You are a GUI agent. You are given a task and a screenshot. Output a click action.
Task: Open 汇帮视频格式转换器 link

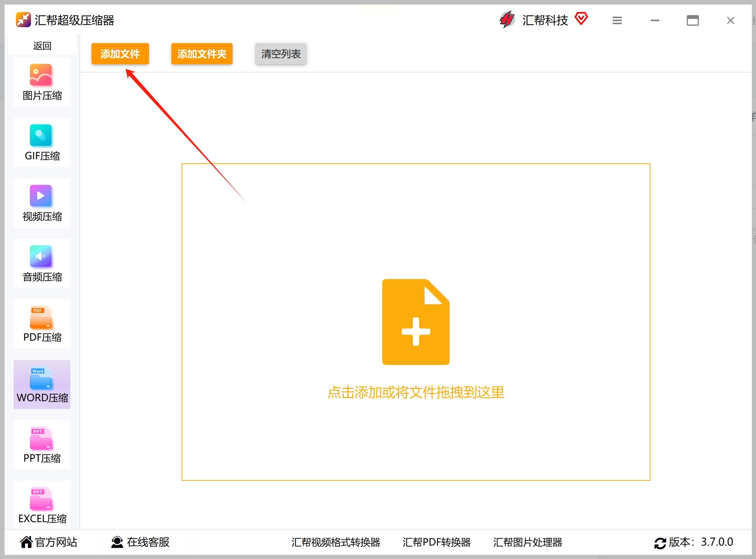click(335, 542)
